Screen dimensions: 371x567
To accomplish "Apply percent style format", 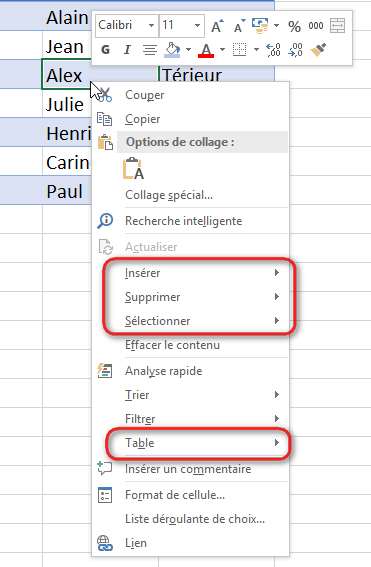I will pos(294,26).
